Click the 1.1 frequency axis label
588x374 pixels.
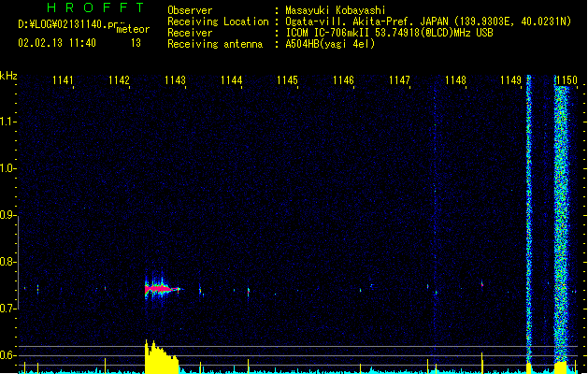click(7, 122)
